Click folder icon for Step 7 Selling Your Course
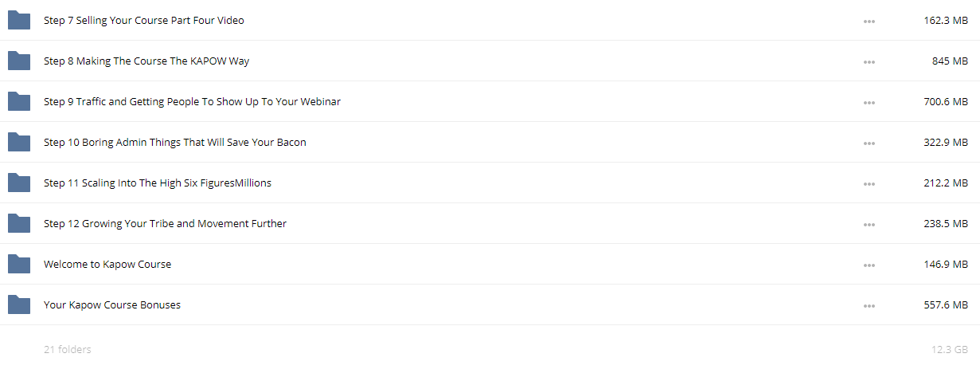Viewport: 980px width, 377px height. point(19,20)
